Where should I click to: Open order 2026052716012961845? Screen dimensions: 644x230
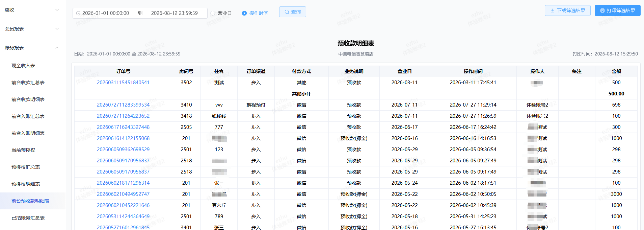coord(123,227)
